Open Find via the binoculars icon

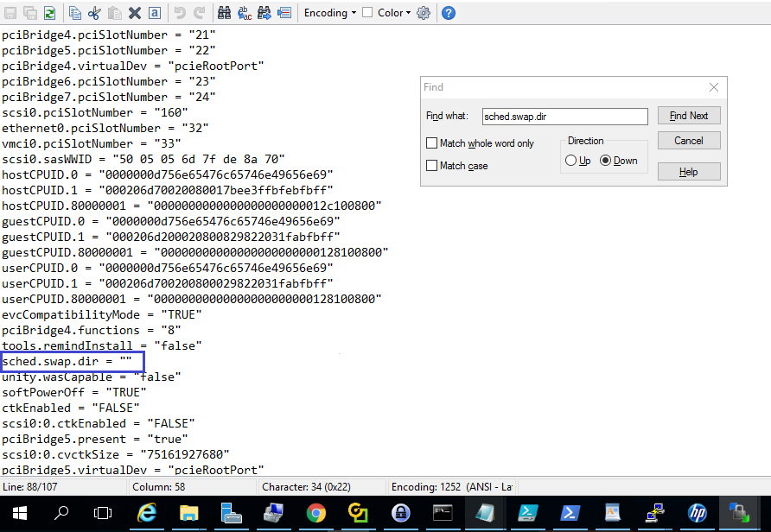(224, 13)
